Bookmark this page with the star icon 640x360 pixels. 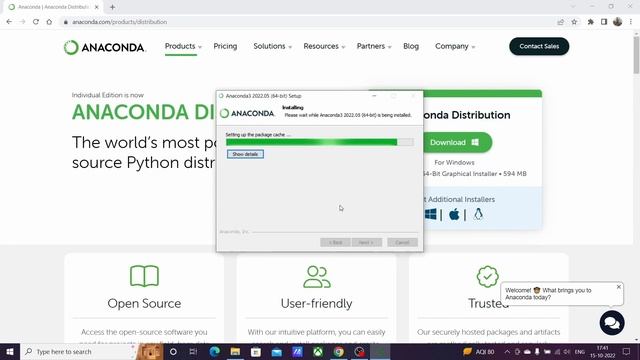pos(574,22)
